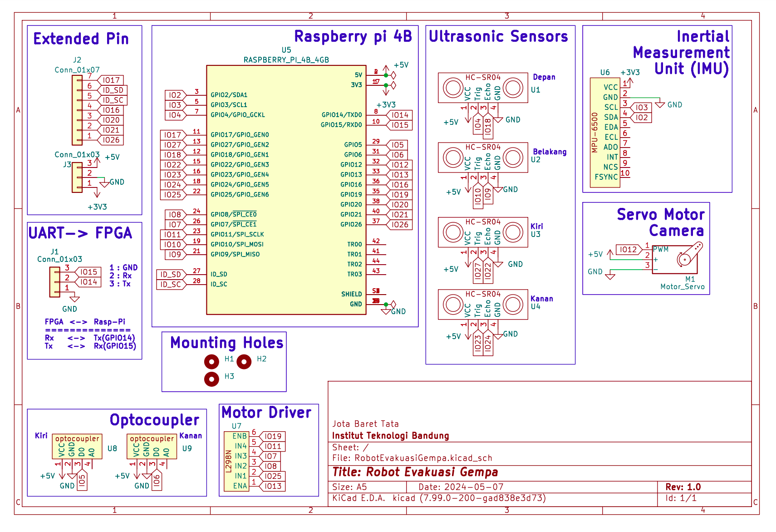Screen dimensions: 776x532
Task: Select HC-SR04 sensor U4 labeled Kanan
Action: click(483, 305)
